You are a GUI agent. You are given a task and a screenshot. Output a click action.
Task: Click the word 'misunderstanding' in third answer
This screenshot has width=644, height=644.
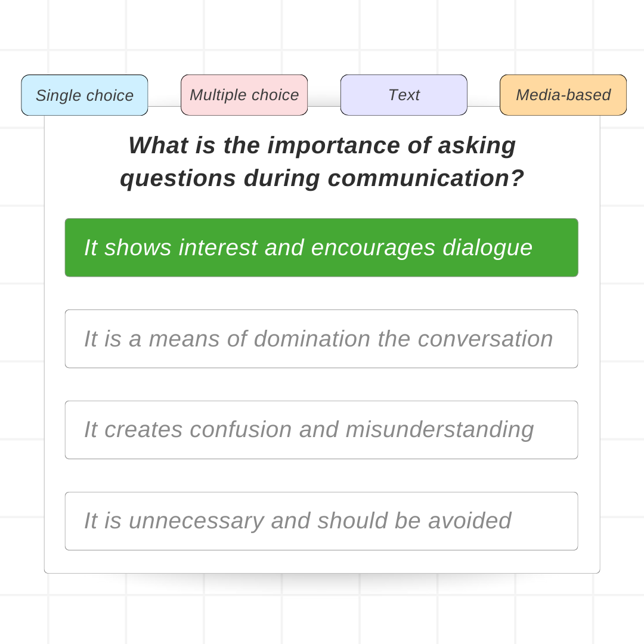(440, 430)
